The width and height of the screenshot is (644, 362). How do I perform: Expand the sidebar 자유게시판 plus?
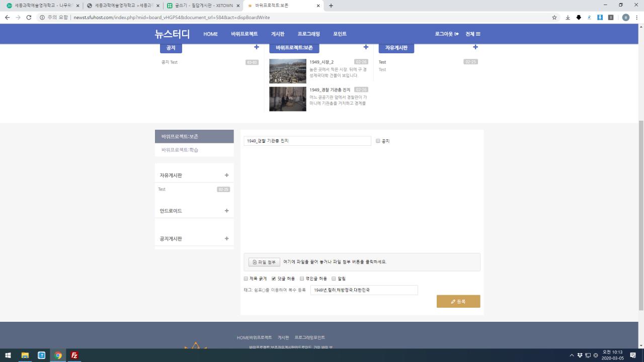coord(226,175)
